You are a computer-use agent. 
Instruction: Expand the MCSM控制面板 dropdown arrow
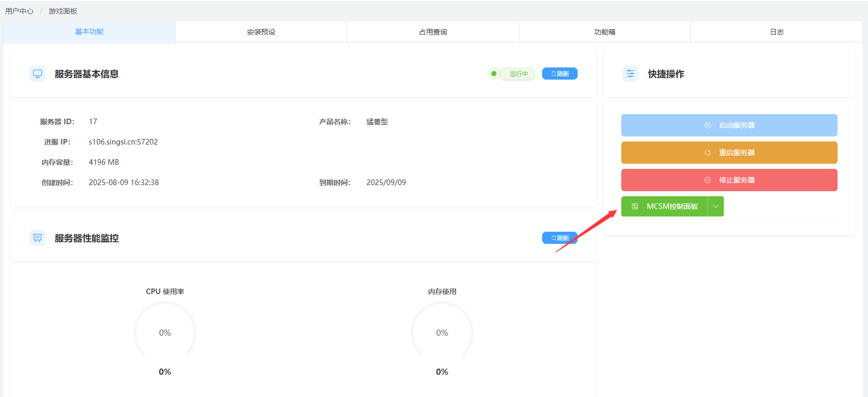716,206
